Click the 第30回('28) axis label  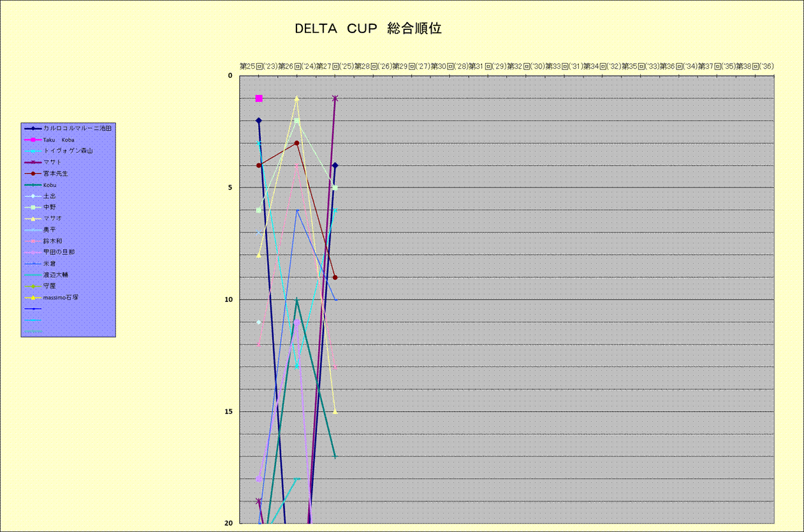pos(450,66)
